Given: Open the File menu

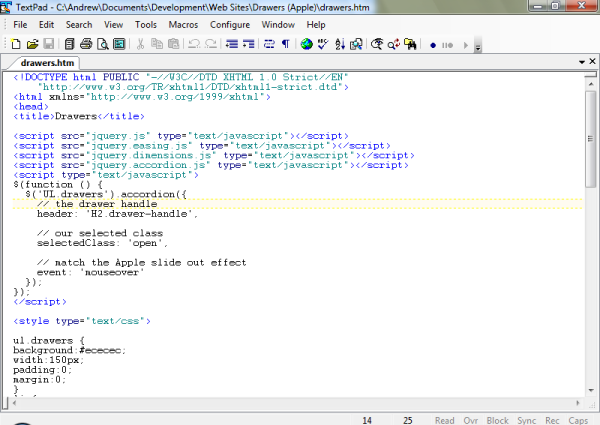Looking at the screenshot, I should coord(20,25).
